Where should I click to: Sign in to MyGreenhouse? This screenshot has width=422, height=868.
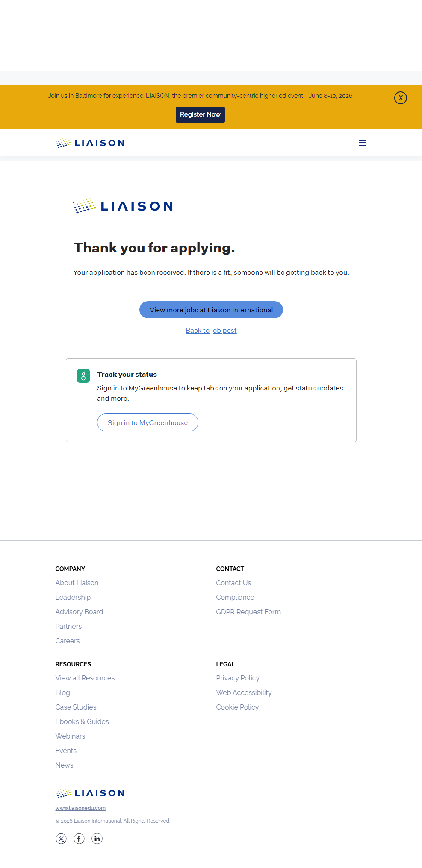(x=148, y=422)
